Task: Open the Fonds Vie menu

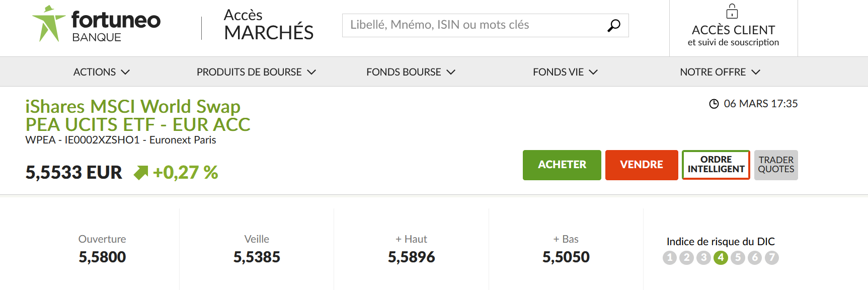Action: coord(565,72)
